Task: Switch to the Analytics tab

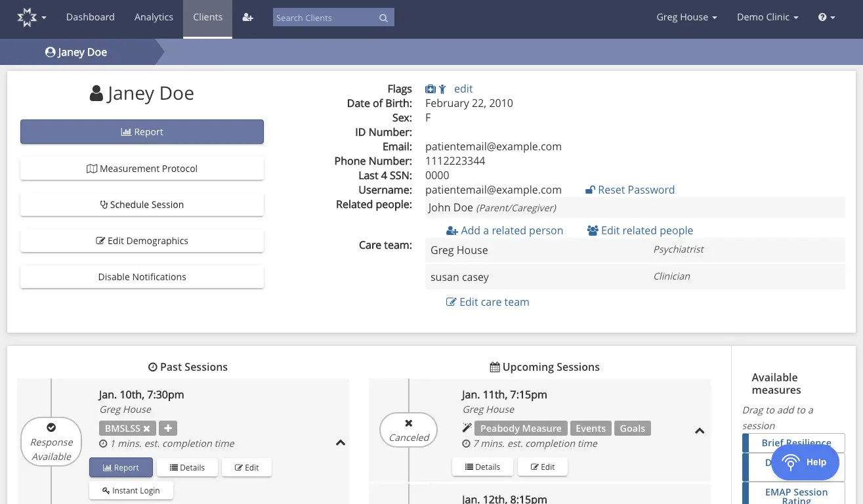Action: 154,17
